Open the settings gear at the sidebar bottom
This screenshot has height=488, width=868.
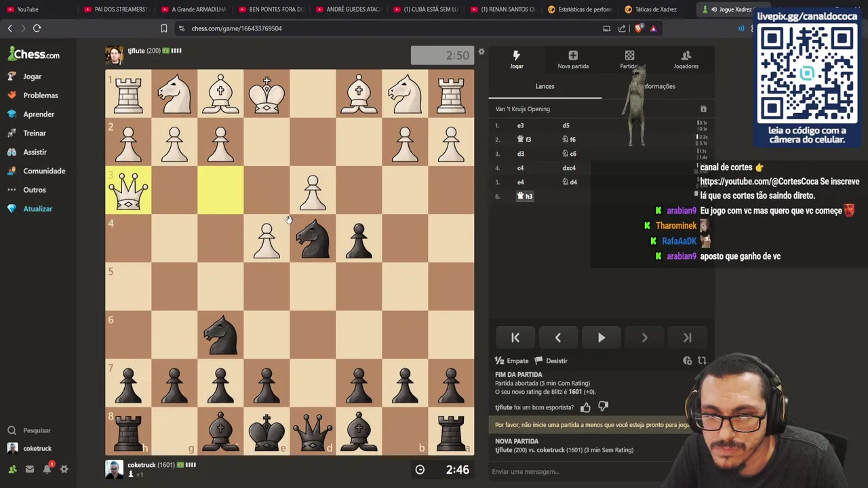coord(64,468)
